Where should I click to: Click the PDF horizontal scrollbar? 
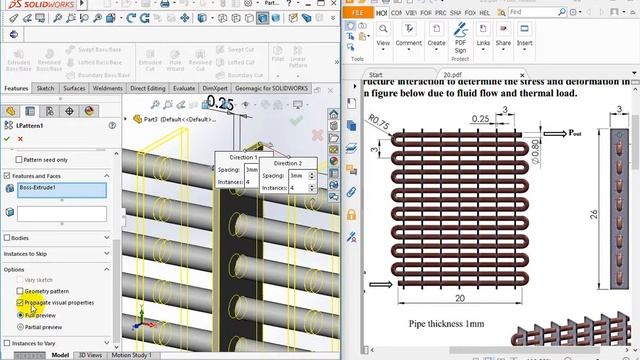point(524,350)
